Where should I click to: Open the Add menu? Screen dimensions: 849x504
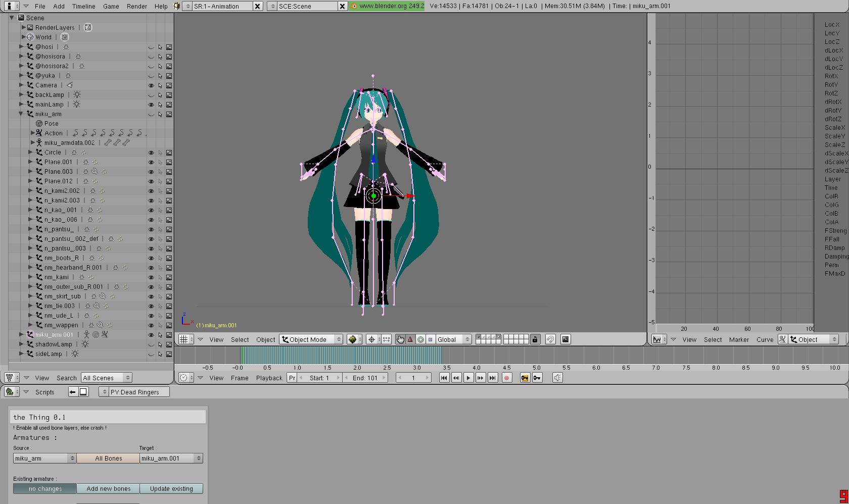click(x=59, y=6)
